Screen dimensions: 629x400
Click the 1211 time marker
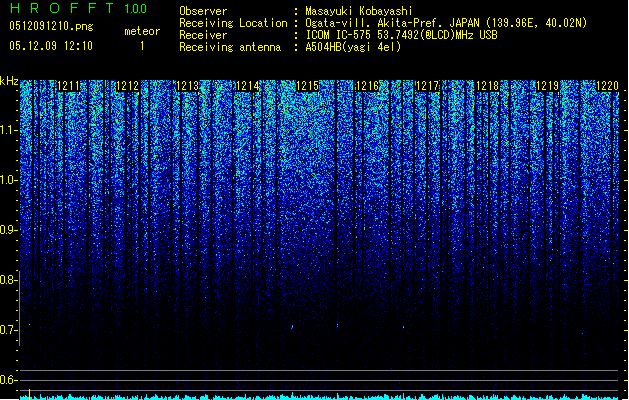pos(68,86)
